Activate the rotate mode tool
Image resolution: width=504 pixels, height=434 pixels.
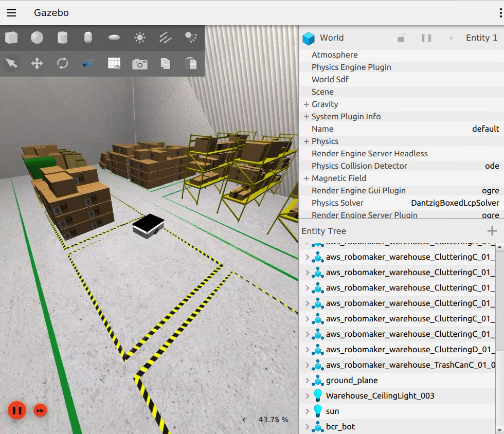point(63,63)
